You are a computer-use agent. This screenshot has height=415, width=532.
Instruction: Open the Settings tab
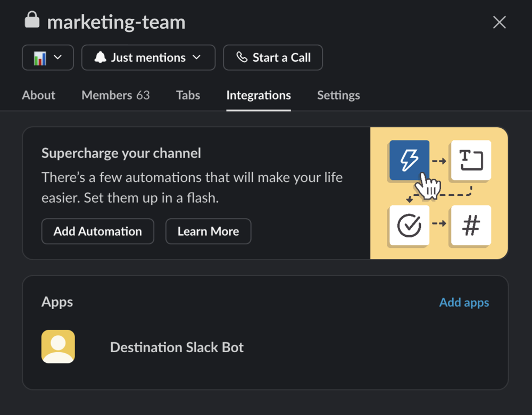click(x=338, y=95)
